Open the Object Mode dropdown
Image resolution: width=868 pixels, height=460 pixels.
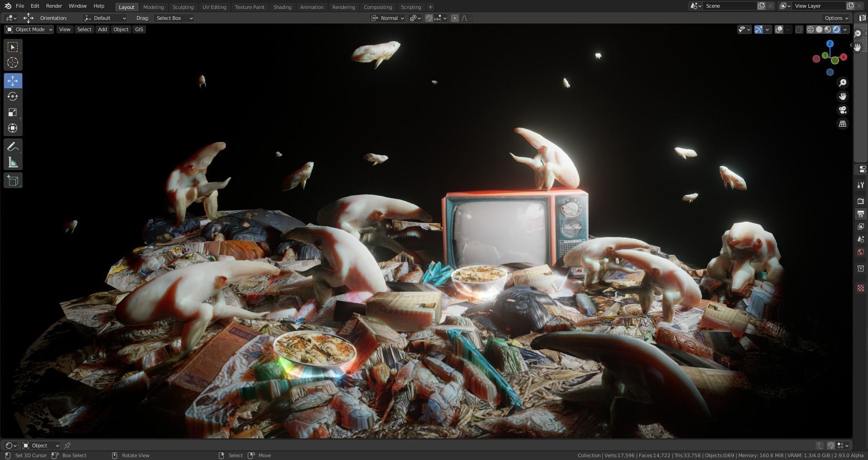[29, 29]
